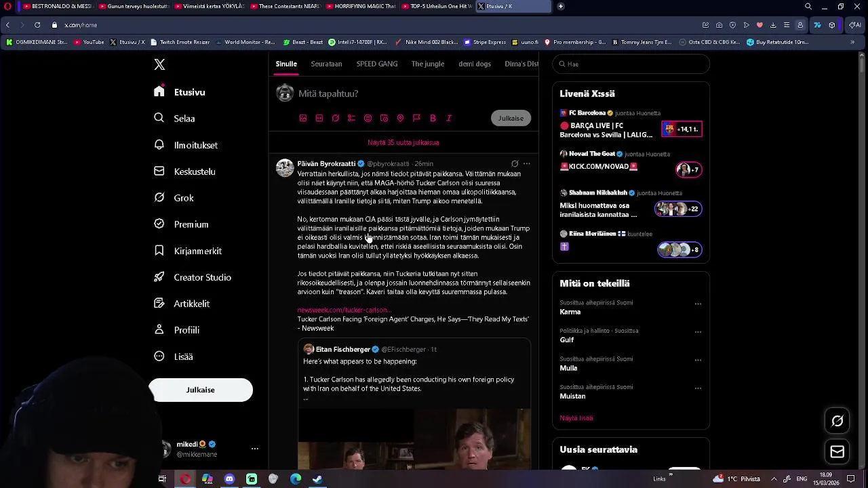The height and width of the screenshot is (488, 868).
Task: Click the flag icon in composer
Action: 416,118
